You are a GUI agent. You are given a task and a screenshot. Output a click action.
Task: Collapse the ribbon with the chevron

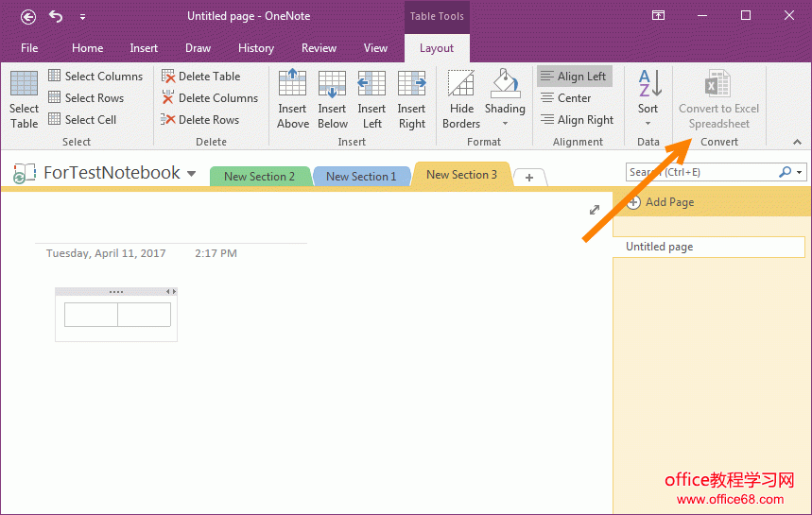(797, 142)
